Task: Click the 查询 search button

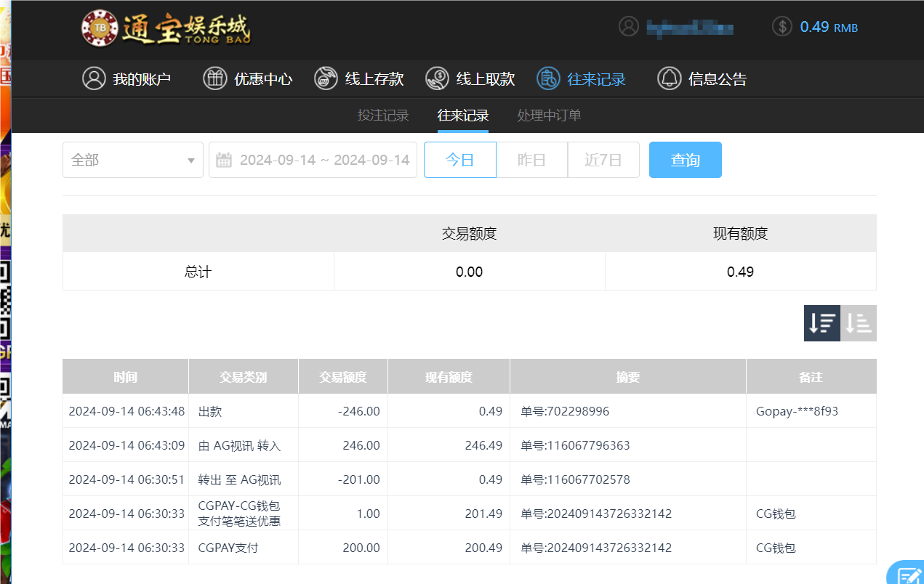Action: pos(685,160)
